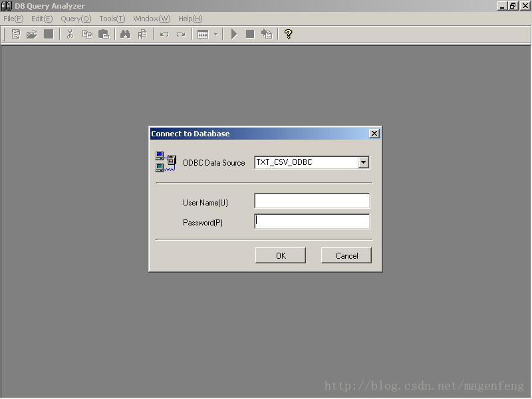The height and width of the screenshot is (399, 532).
Task: Open the Tools(T) menu
Action: click(x=112, y=19)
